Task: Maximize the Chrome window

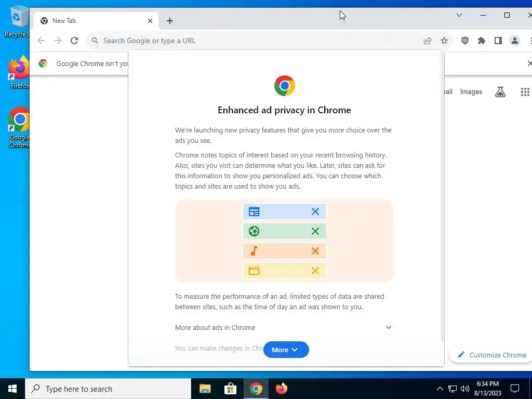Action: tap(507, 15)
